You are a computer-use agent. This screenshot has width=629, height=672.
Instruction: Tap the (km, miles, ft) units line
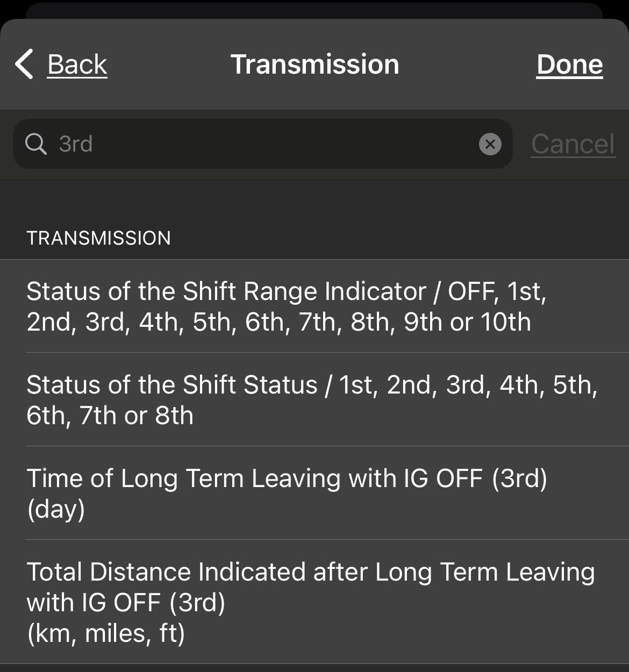106,633
